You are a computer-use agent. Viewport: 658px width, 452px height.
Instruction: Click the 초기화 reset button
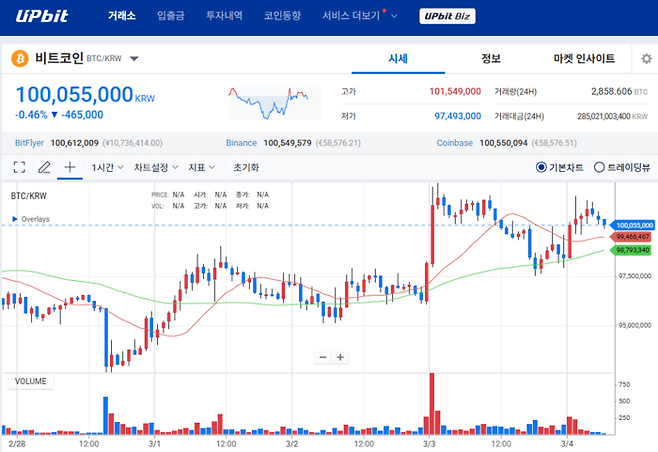246,167
